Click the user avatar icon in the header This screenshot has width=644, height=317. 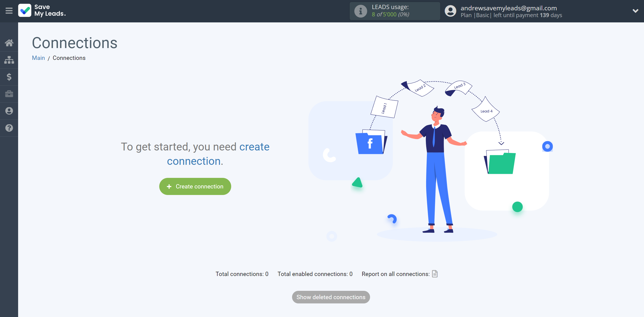[x=451, y=11]
